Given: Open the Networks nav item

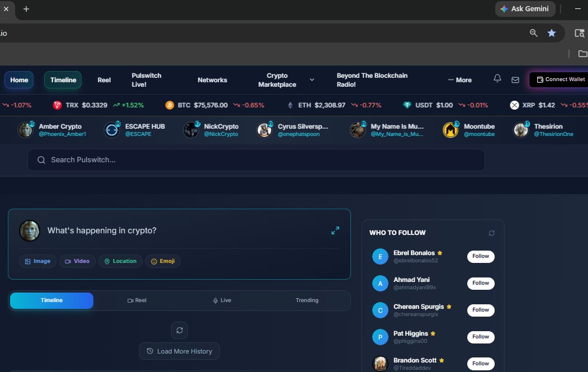Looking at the screenshot, I should (x=212, y=80).
